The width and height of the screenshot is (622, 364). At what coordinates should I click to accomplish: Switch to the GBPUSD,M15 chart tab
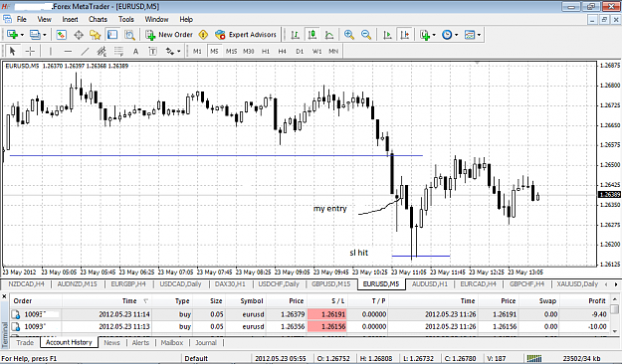point(330,283)
